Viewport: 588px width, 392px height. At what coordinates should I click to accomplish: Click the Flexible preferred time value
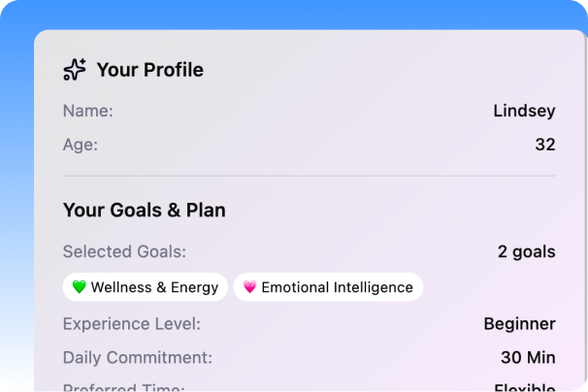pos(524,387)
